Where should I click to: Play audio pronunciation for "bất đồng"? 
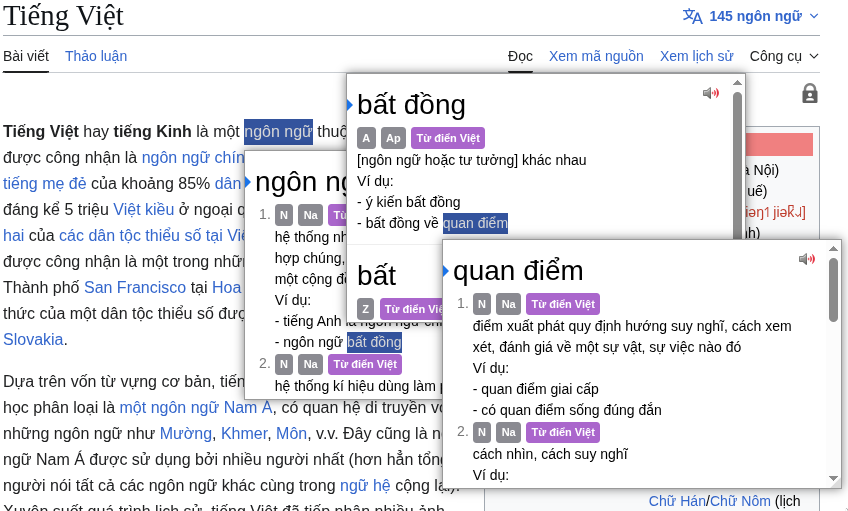tap(711, 93)
